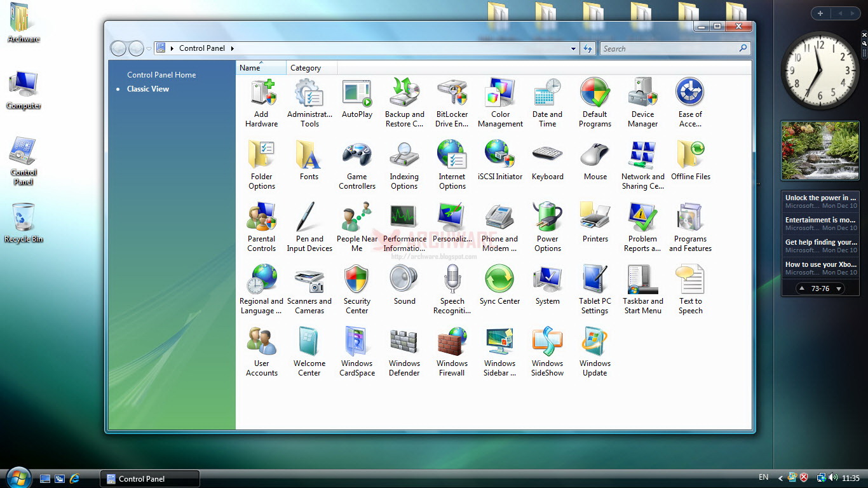Open Date and Time settings
This screenshot has height=488, width=868.
tap(548, 103)
